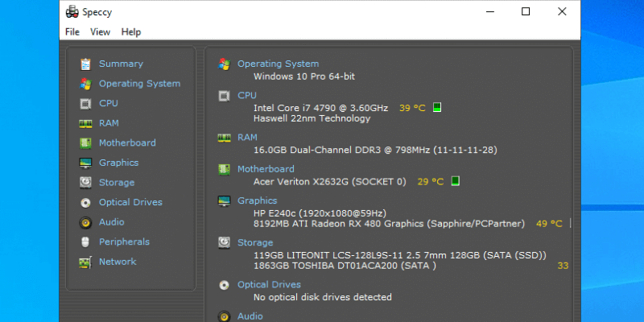Viewport: 644px width, 322px height.
Task: Select Network in the sidebar
Action: (118, 261)
